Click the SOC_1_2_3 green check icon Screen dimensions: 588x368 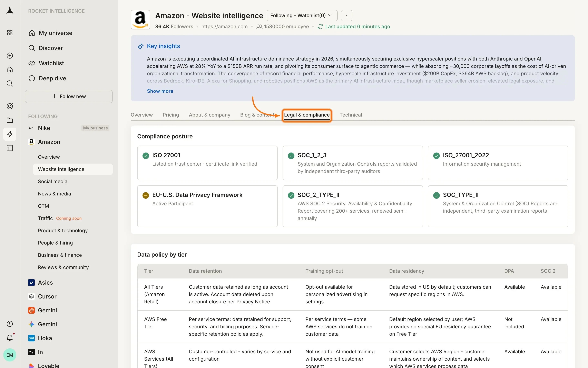(291, 156)
